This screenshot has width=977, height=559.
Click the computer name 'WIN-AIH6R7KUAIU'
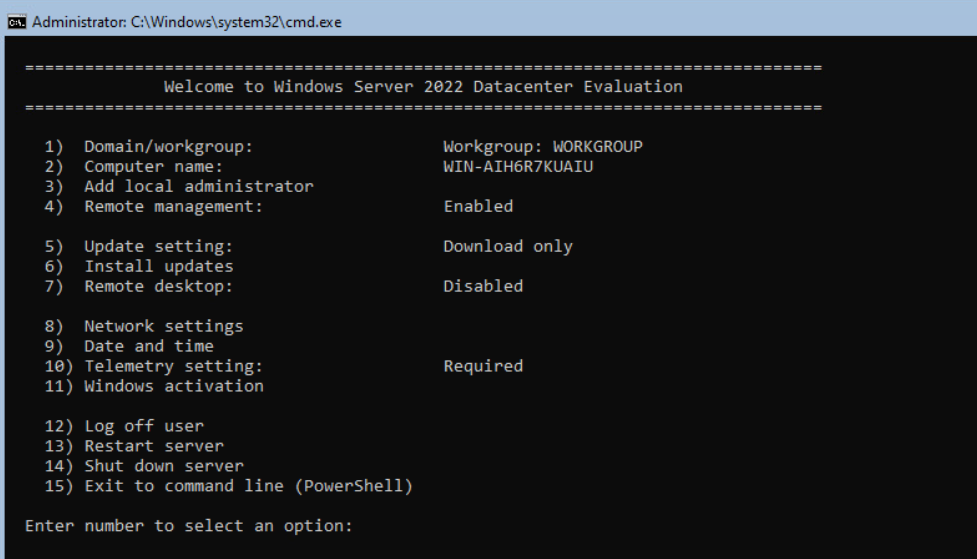[518, 167]
